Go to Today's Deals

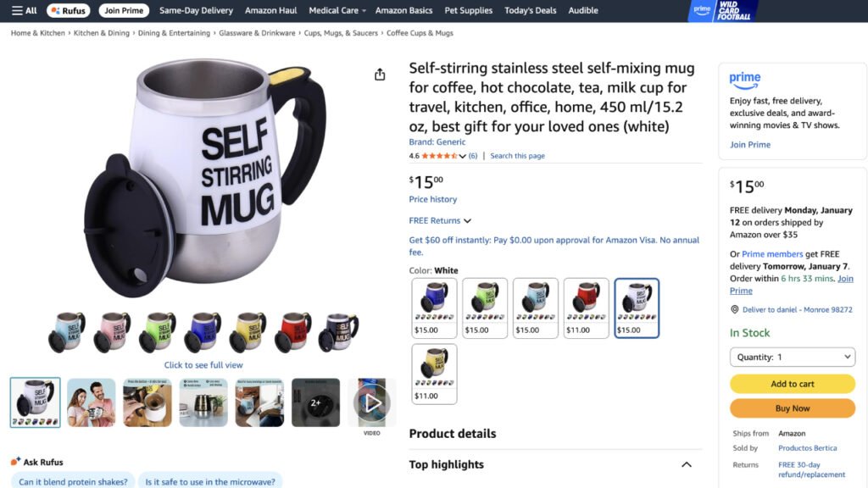pyautogui.click(x=530, y=10)
